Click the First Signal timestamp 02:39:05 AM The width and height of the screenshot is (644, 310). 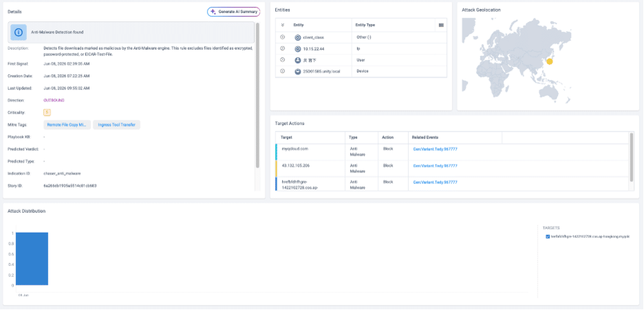(67, 64)
